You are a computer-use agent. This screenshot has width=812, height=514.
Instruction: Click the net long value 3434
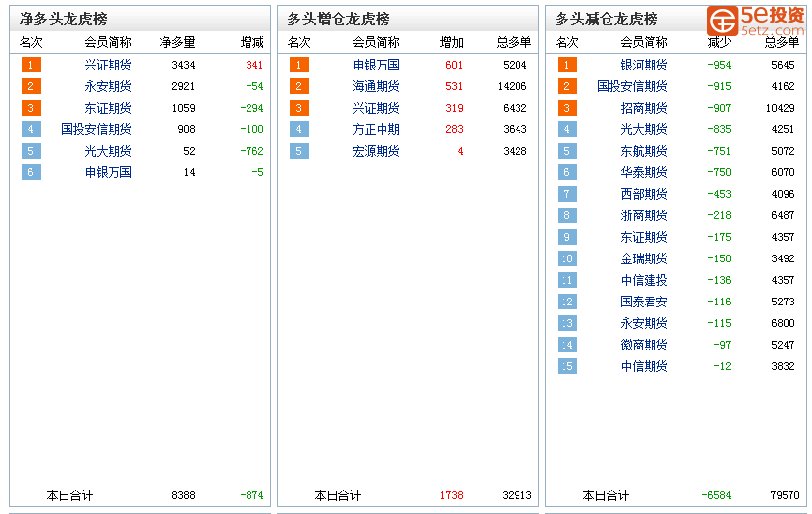(x=183, y=65)
